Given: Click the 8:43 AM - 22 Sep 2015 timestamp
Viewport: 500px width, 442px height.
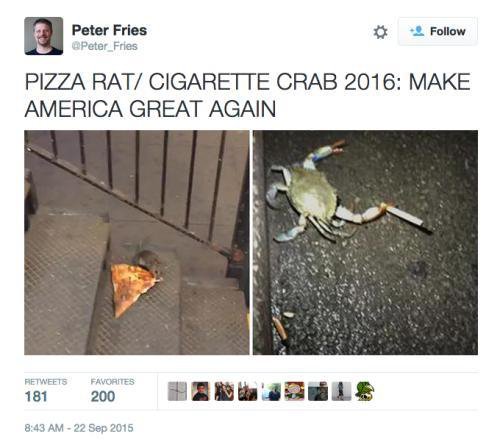Looking at the screenshot, I should (x=79, y=428).
